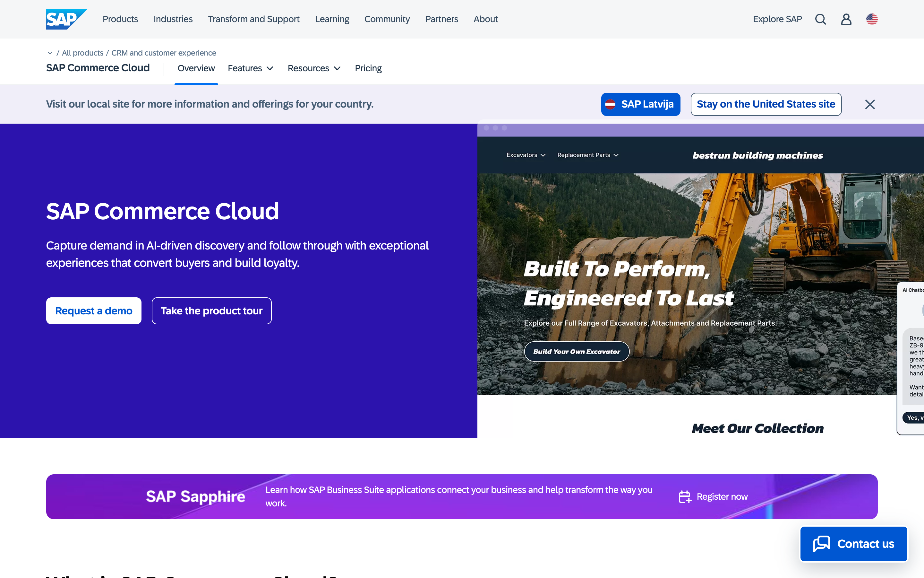
Task: Open the Excavators dropdown in the demo site
Action: click(526, 155)
